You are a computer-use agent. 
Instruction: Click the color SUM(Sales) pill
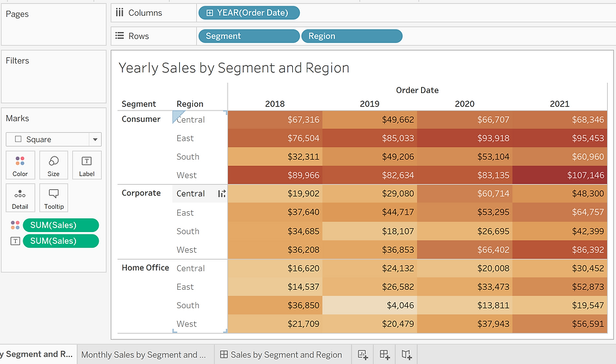[x=61, y=225]
